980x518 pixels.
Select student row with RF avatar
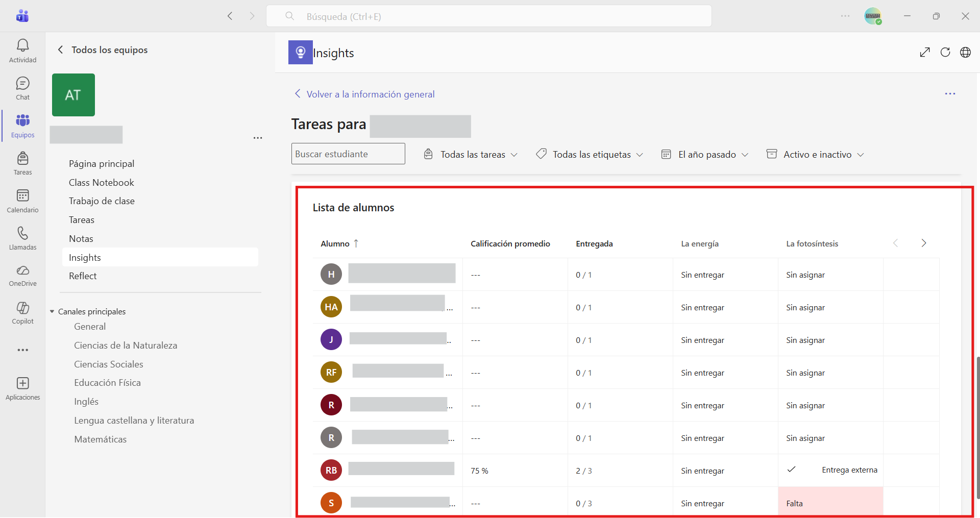pyautogui.click(x=626, y=373)
